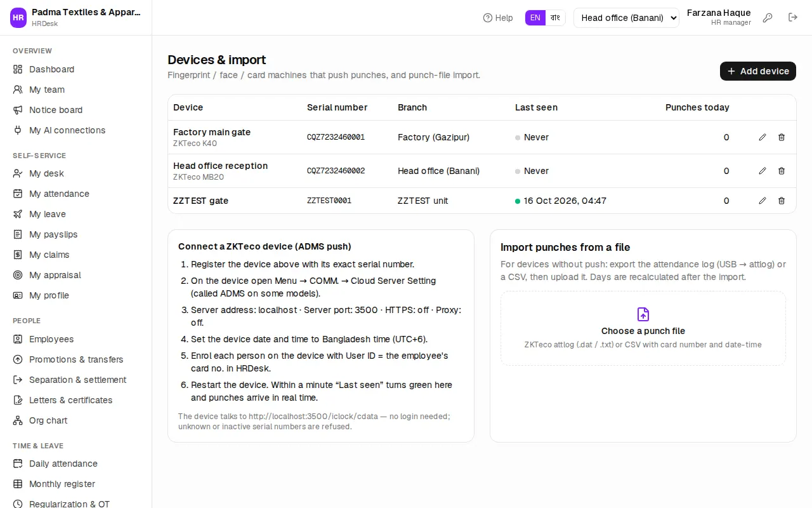View the Org chart
Viewport: 812px width, 508px height.
point(76,420)
